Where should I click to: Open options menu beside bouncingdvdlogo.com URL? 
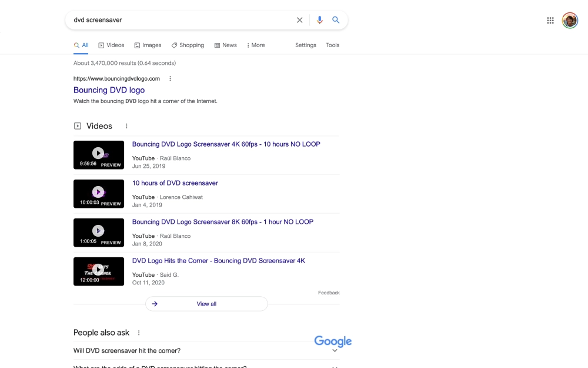[x=171, y=78]
